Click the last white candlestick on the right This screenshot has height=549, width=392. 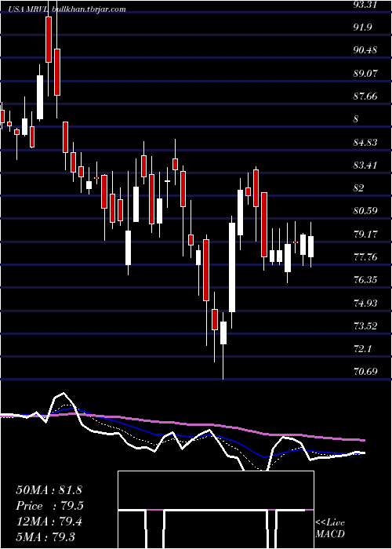[x=310, y=246]
